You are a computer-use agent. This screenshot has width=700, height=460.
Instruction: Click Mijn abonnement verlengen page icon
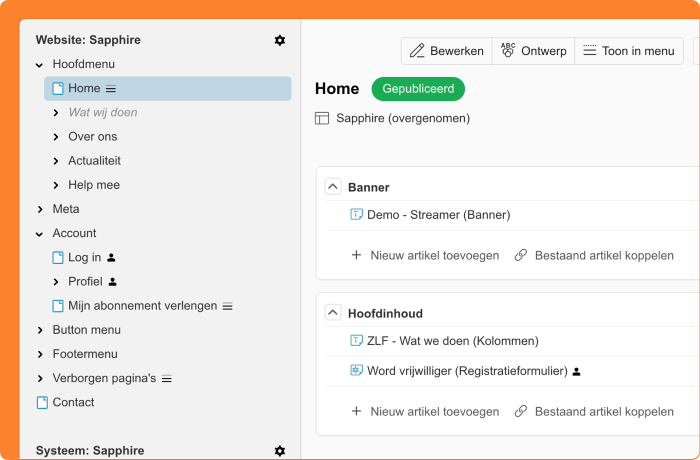coord(58,306)
